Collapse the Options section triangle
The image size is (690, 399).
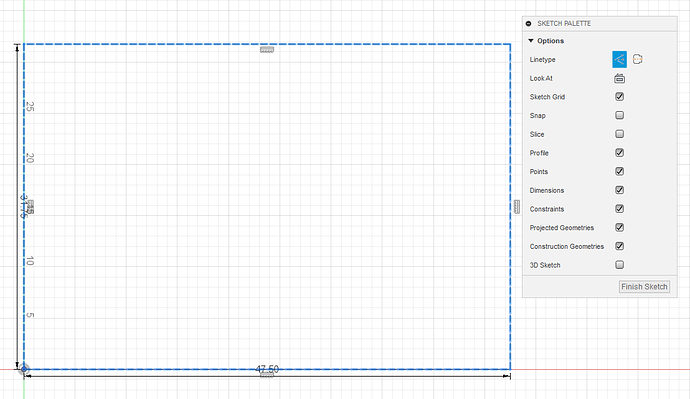click(x=531, y=40)
